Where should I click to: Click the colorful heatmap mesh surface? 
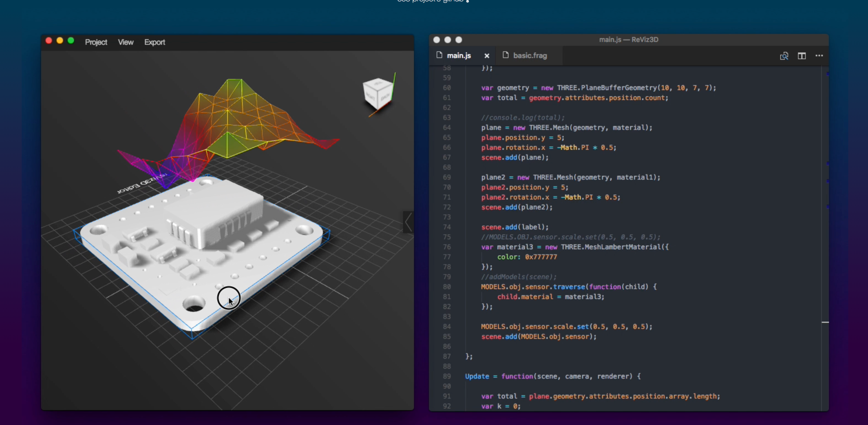[x=229, y=120]
